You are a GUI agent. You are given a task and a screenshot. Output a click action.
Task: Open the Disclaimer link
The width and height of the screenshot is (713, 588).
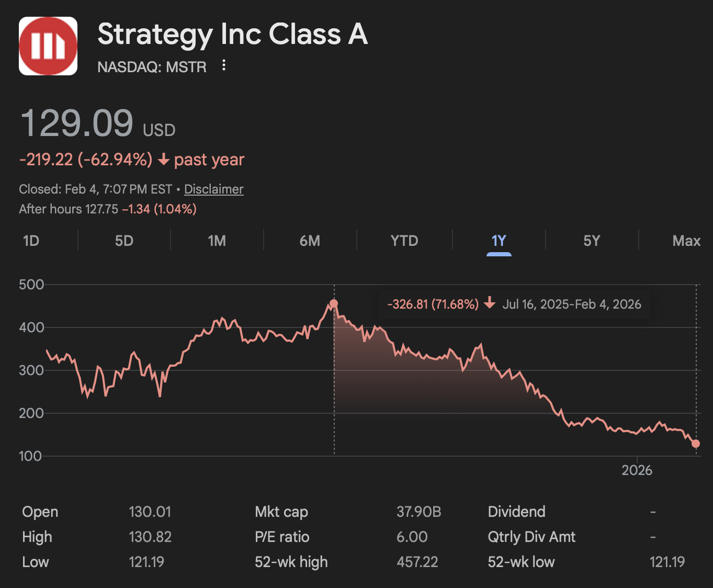pos(213,189)
